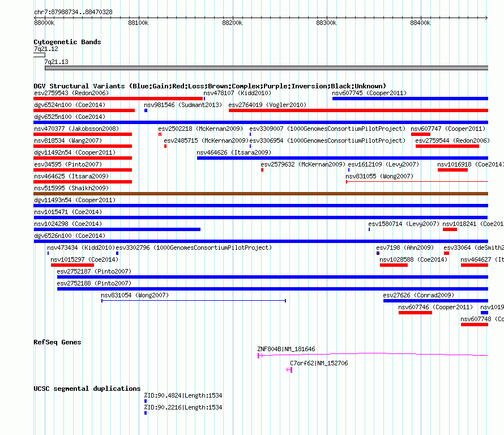
Task: Open esv2579632 (McKernan2009) label
Action: point(303,165)
